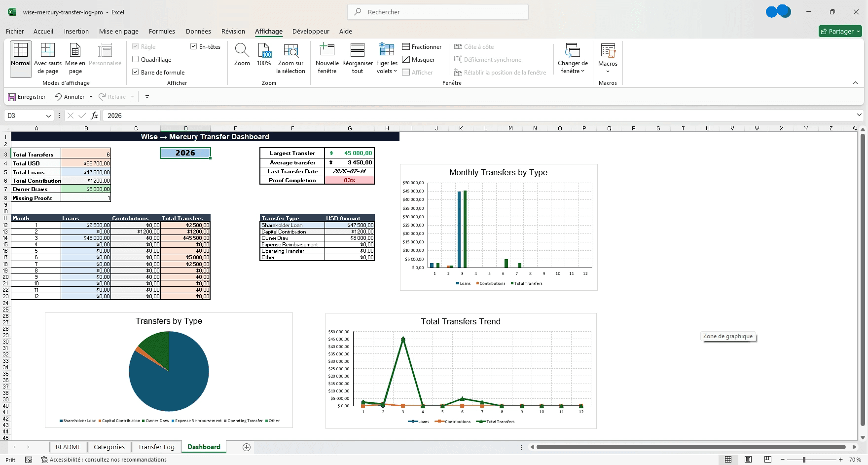
Task: Click the Fractionner split button
Action: pos(422,47)
